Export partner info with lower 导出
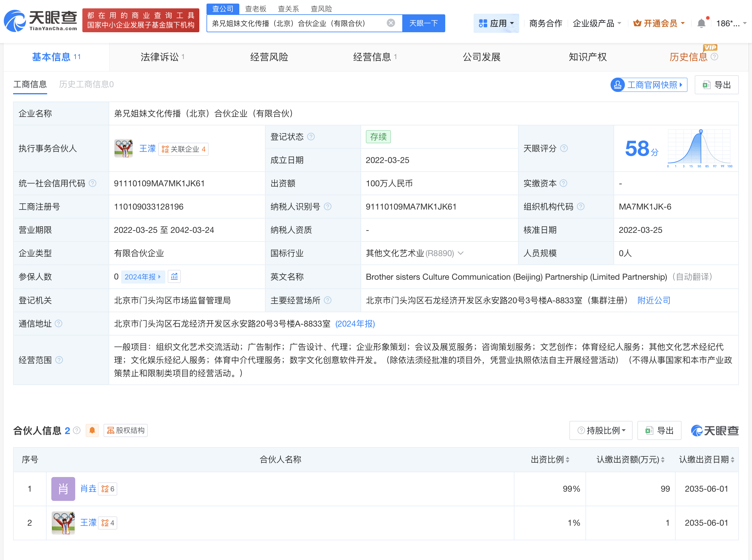The height and width of the screenshot is (560, 752). pyautogui.click(x=659, y=430)
